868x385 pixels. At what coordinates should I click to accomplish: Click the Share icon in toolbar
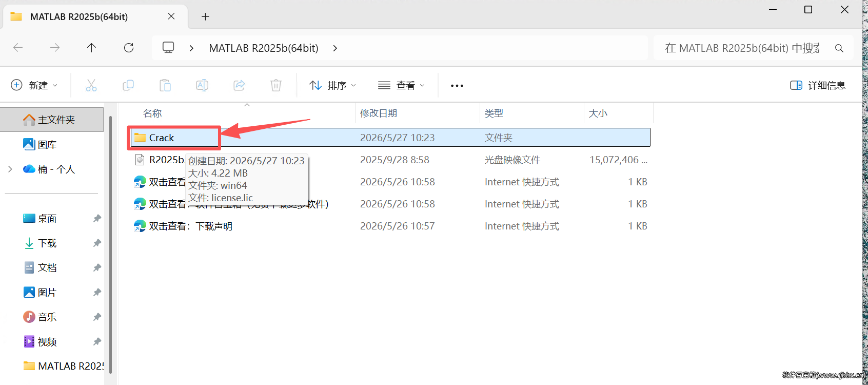tap(239, 85)
